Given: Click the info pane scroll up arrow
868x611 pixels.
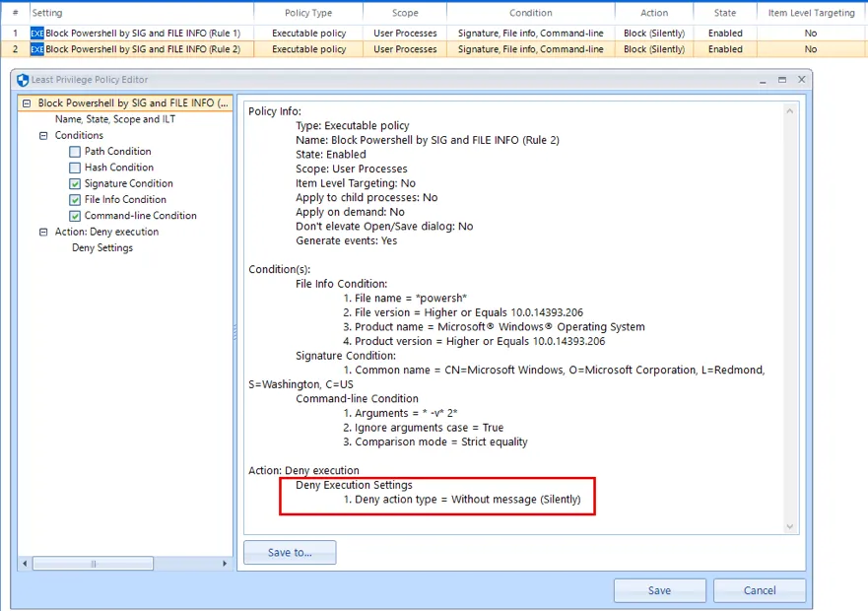Looking at the screenshot, I should [789, 111].
